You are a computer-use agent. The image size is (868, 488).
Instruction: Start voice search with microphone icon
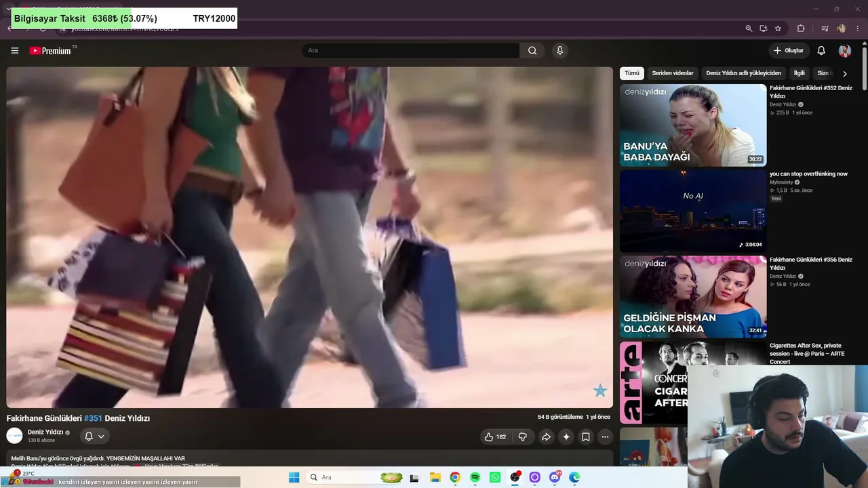coord(559,51)
